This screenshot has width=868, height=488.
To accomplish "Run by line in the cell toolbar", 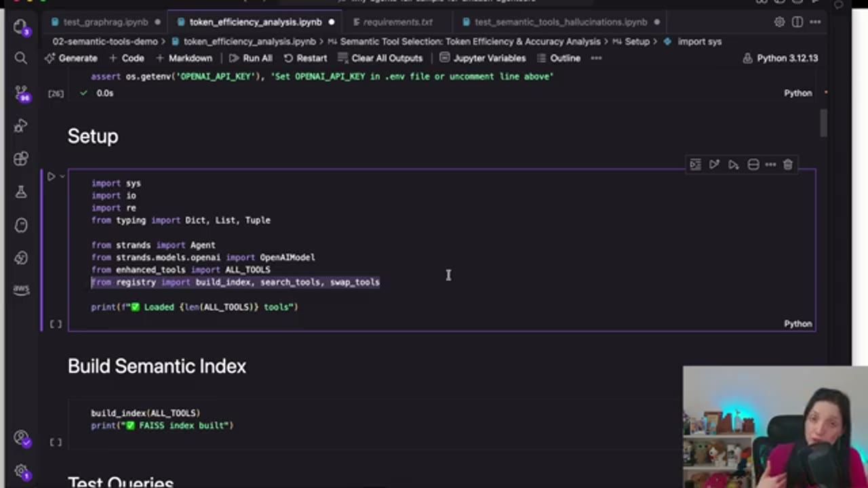I will [695, 164].
